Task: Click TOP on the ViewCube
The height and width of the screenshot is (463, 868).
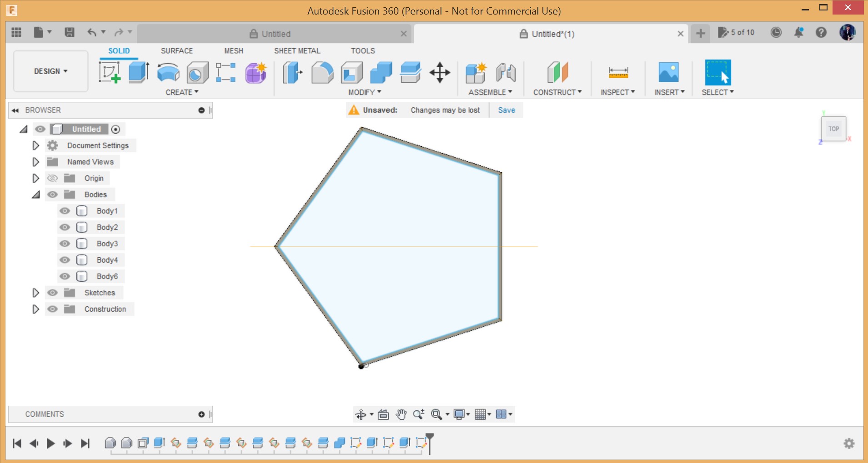Action: pos(833,128)
